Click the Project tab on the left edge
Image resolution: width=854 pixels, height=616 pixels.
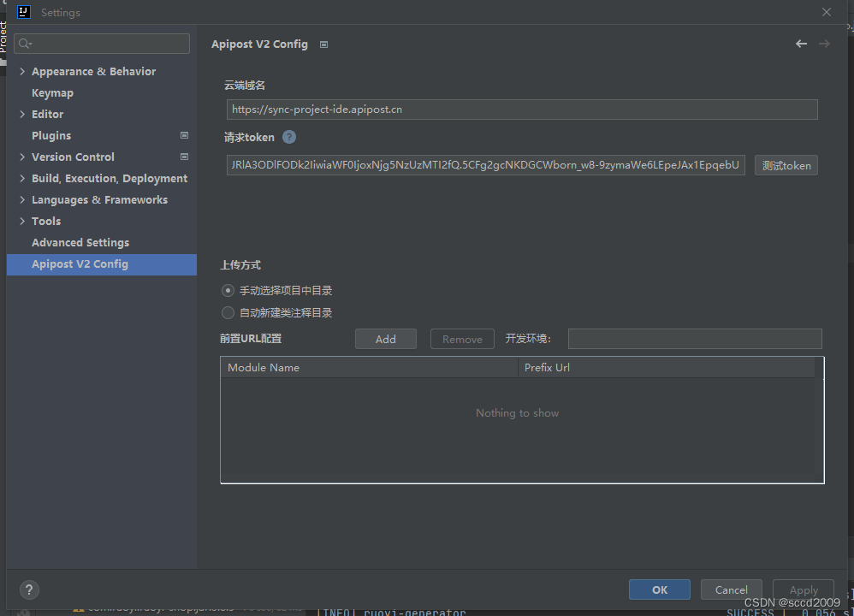pos(3,37)
